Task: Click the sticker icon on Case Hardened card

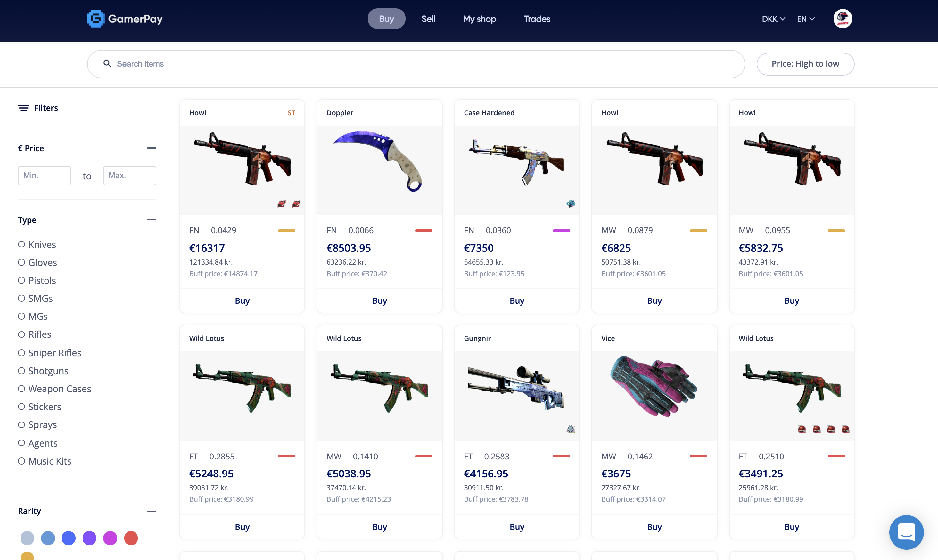Action: pos(571,204)
